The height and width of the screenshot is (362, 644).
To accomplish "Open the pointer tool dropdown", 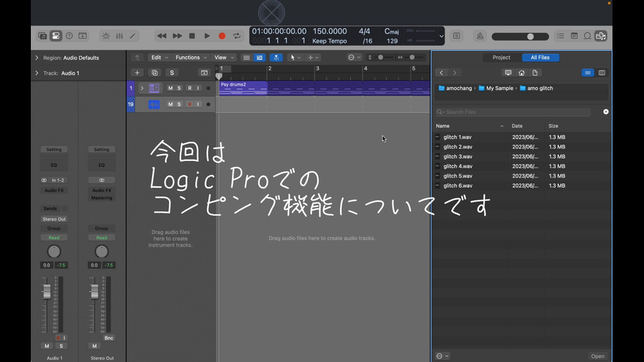I will coord(295,58).
